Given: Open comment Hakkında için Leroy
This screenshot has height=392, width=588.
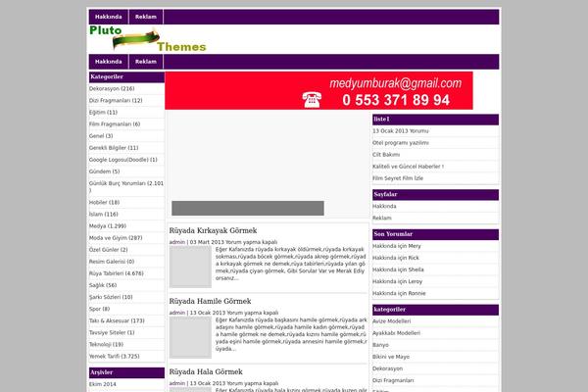Looking at the screenshot, I should (x=398, y=281).
